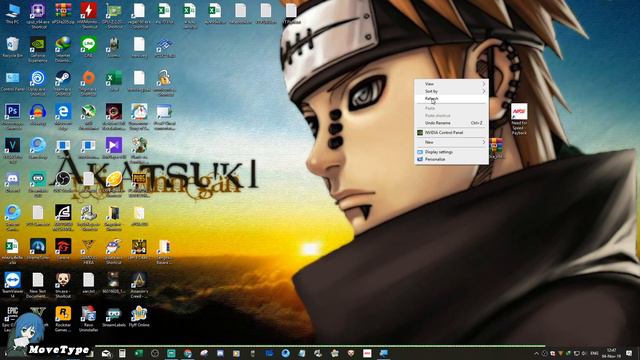The width and height of the screenshot is (640, 360).
Task: Select the Need for Speed Payback icon
Action: click(519, 118)
